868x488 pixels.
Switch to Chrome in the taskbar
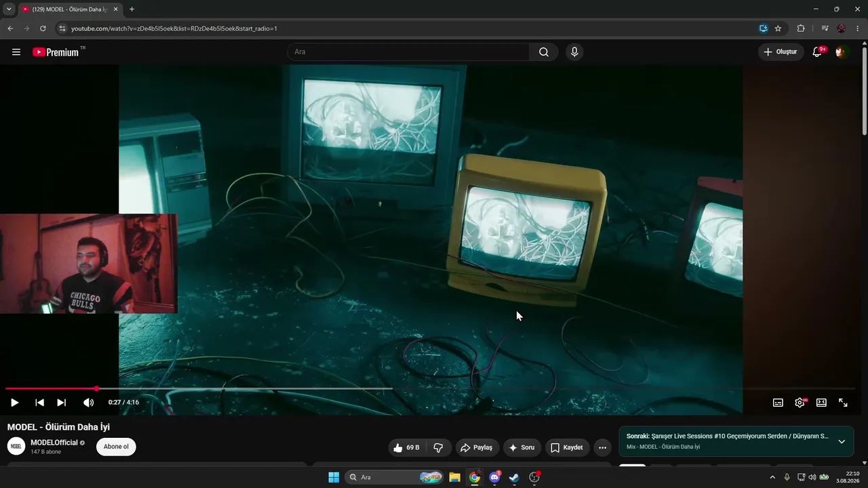(x=475, y=477)
